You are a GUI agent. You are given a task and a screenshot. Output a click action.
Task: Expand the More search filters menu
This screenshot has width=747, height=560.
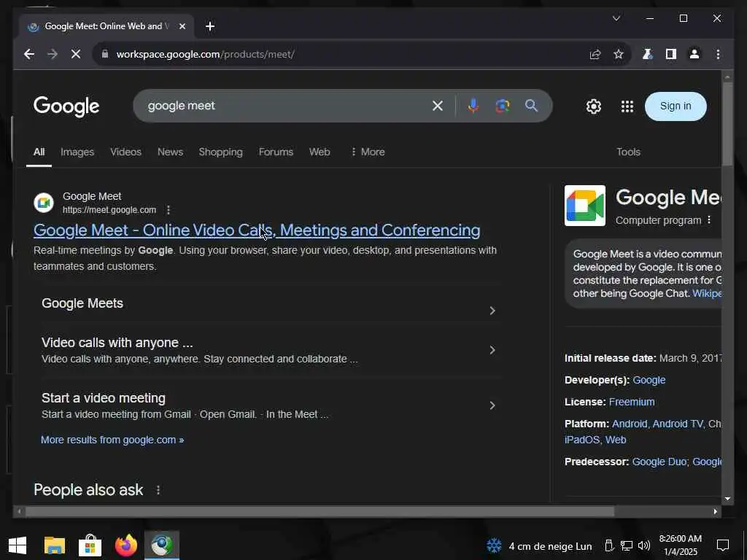368,152
